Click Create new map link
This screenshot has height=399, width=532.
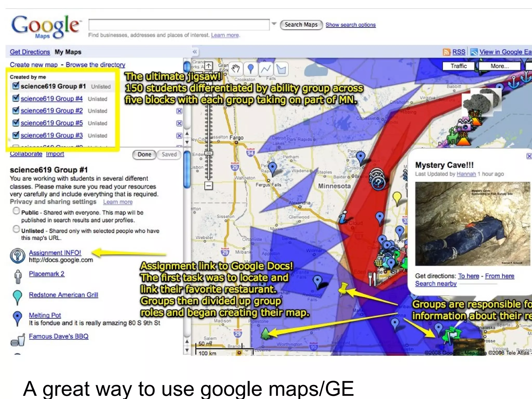pyautogui.click(x=34, y=65)
